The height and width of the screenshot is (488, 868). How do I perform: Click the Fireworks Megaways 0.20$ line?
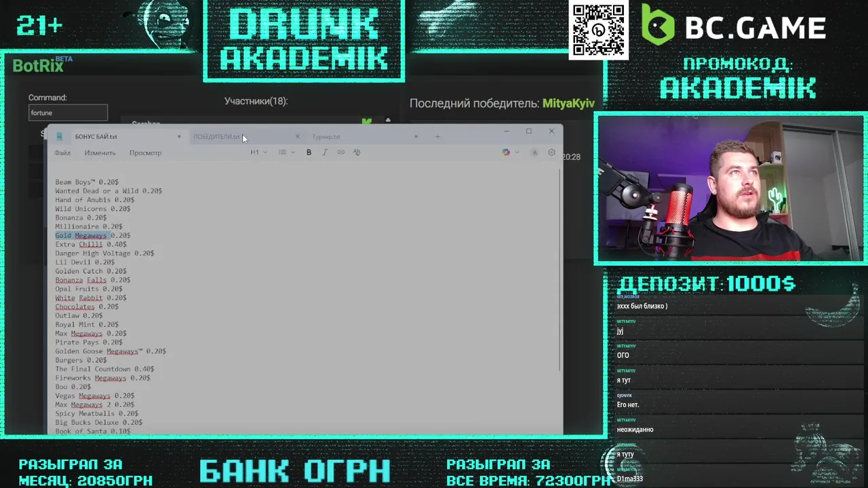coord(102,378)
